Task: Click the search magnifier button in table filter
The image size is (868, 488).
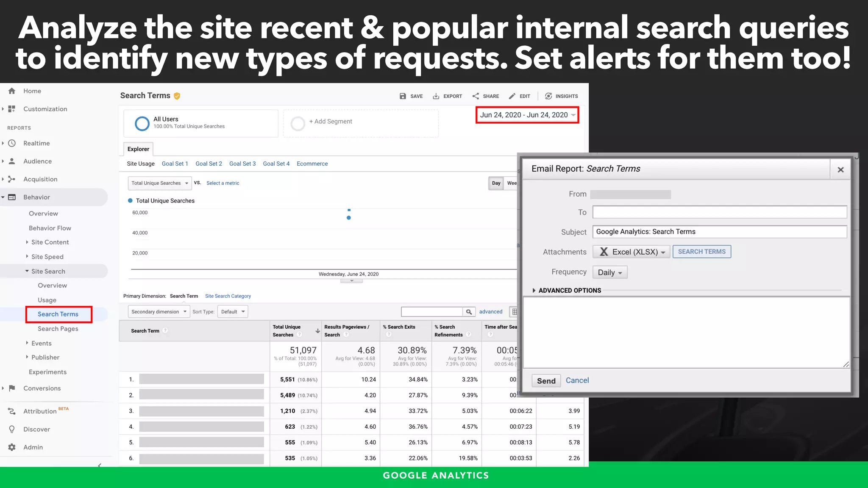Action: [x=469, y=312]
